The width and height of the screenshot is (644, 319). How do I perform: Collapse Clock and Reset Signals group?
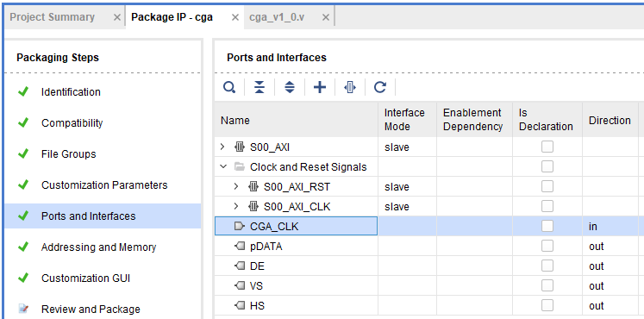223,166
